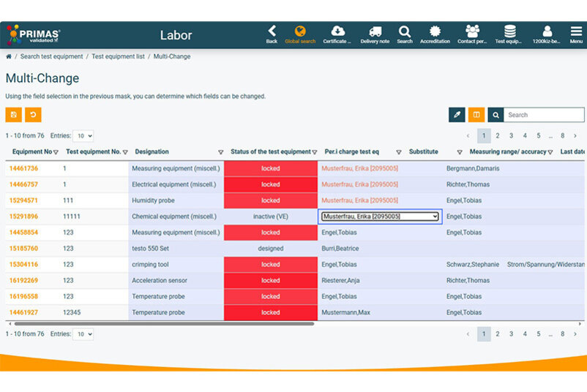This screenshot has width=587, height=392.
Task: Open the top Entries dropdown
Action: click(83, 136)
